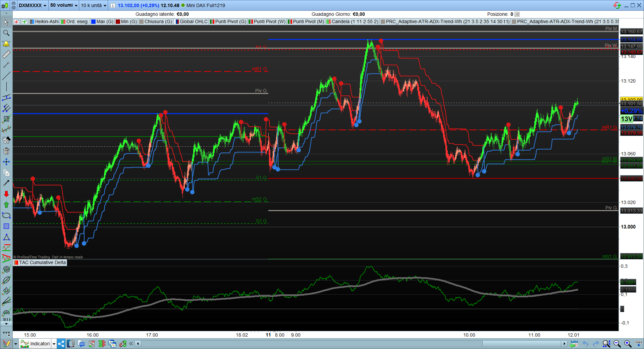Open the drawing pencil tools icon
644x349 pixels.
point(6,344)
